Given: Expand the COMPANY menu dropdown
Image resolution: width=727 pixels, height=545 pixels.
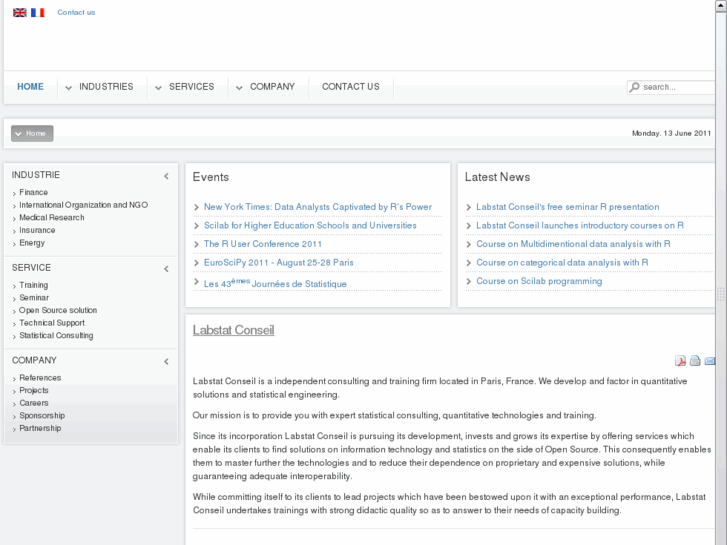Looking at the screenshot, I should (x=239, y=88).
